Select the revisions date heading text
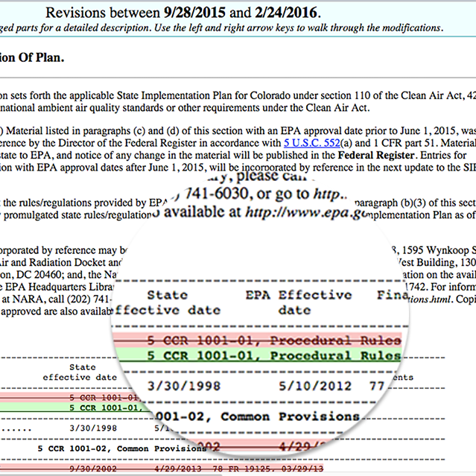 [183, 13]
